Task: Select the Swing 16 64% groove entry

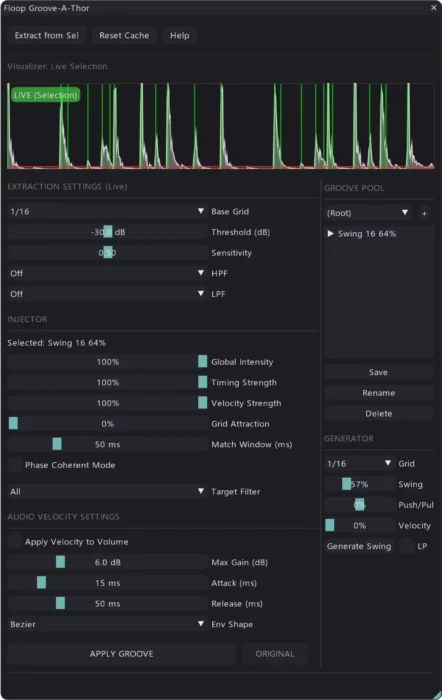Action: [367, 233]
